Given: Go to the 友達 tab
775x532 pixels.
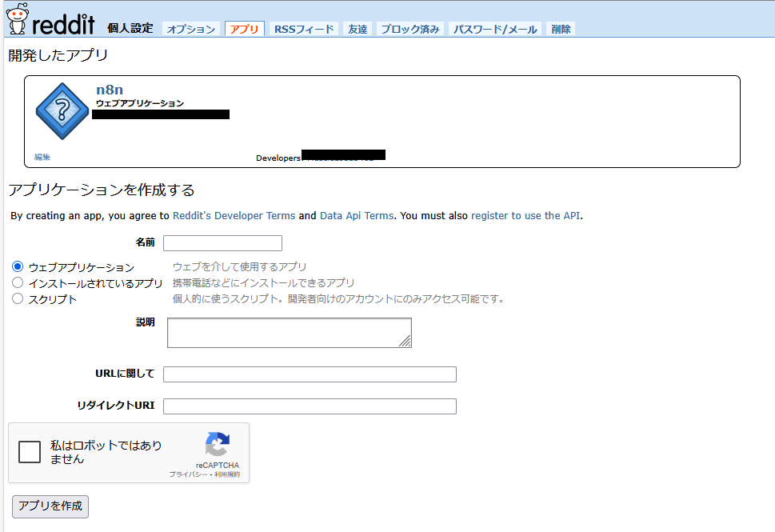Looking at the screenshot, I should coord(357,29).
